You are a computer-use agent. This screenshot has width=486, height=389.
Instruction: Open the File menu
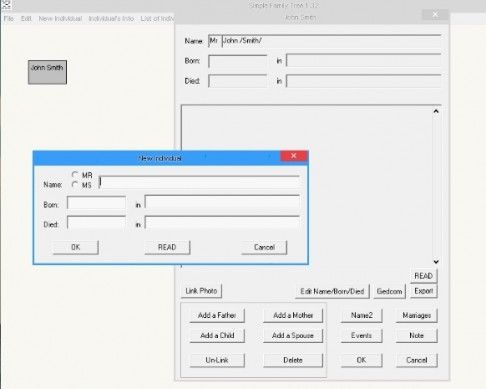coord(9,18)
